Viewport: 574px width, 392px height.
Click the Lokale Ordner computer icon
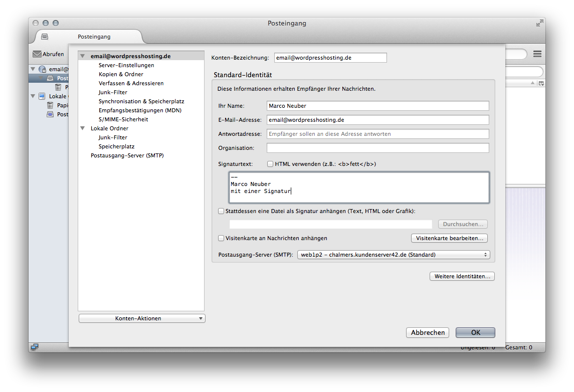point(42,96)
